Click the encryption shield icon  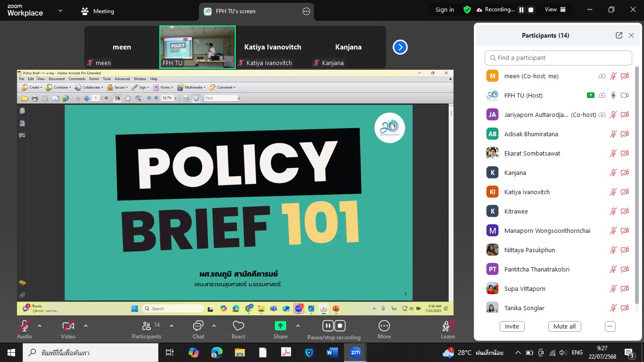[x=467, y=9]
